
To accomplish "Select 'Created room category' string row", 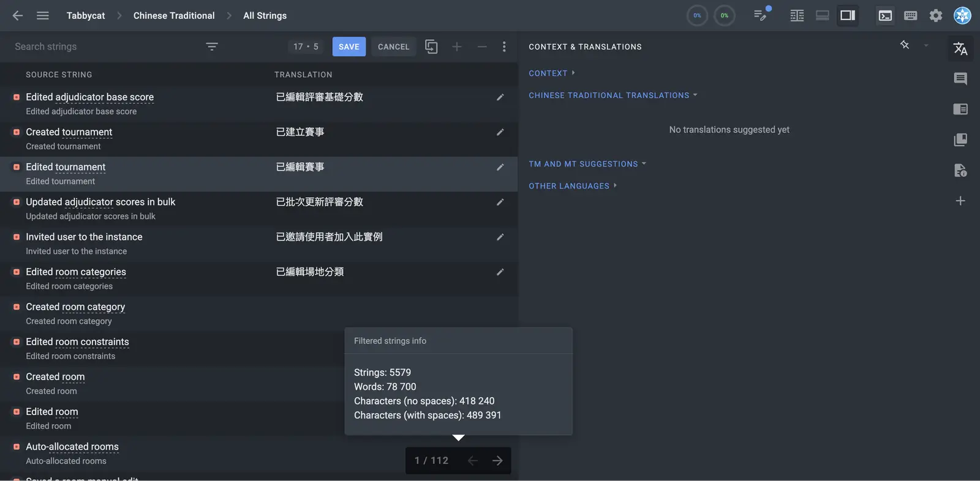I will 259,314.
